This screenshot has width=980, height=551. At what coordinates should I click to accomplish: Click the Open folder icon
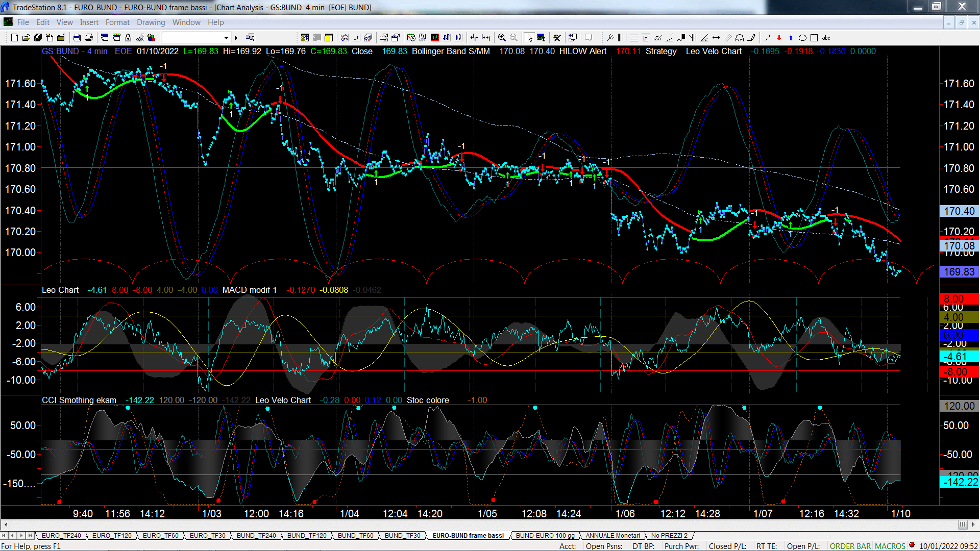[x=26, y=38]
